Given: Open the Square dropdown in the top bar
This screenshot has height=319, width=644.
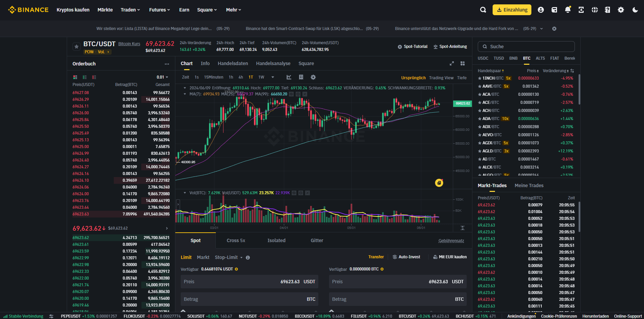Looking at the screenshot, I should click(207, 10).
